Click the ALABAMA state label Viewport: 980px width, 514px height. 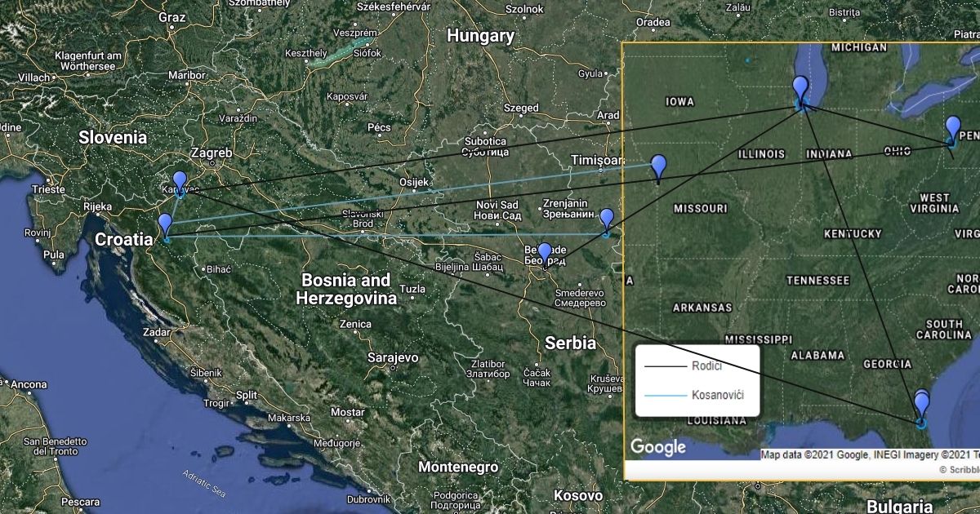[817, 355]
